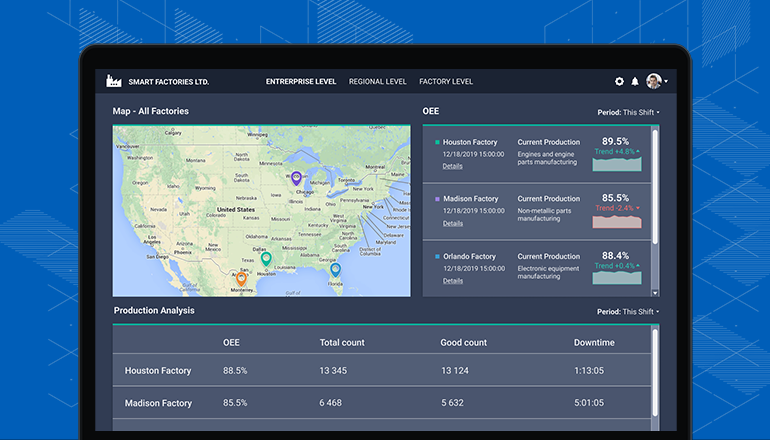Select the purple Chicago map pin
Image resolution: width=770 pixels, height=440 pixels.
(x=296, y=180)
